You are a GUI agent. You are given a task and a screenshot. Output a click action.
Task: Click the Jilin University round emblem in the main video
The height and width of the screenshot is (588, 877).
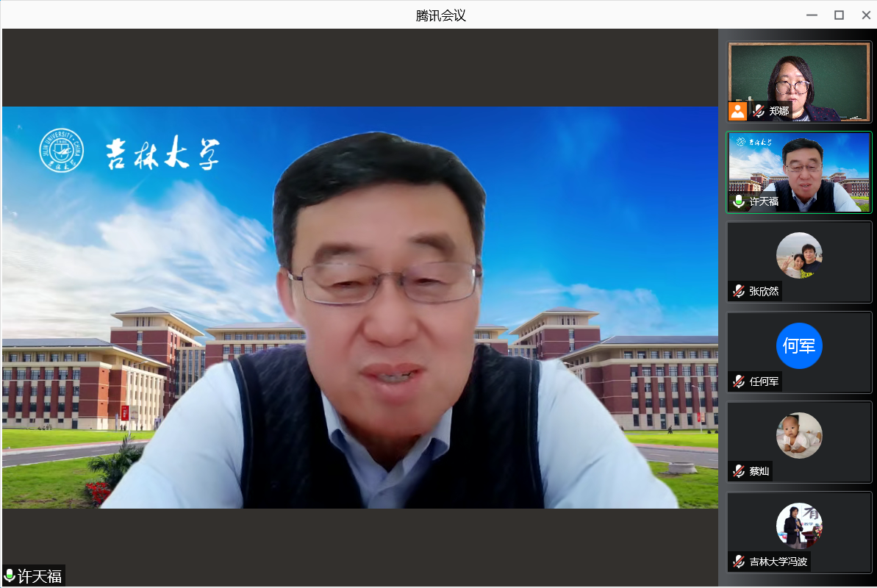pyautogui.click(x=61, y=151)
